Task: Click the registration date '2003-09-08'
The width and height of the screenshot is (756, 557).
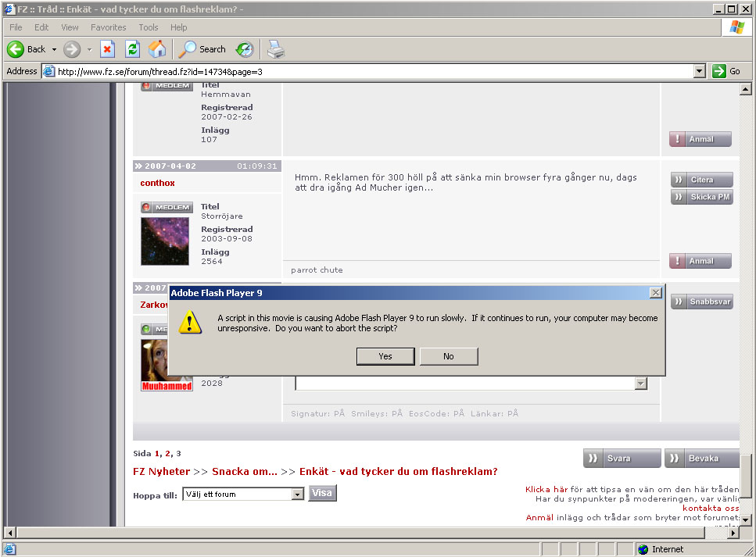Action: 227,239
